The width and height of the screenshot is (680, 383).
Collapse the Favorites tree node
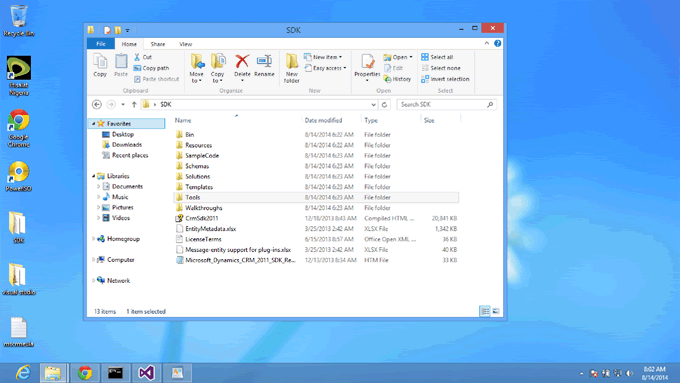93,124
